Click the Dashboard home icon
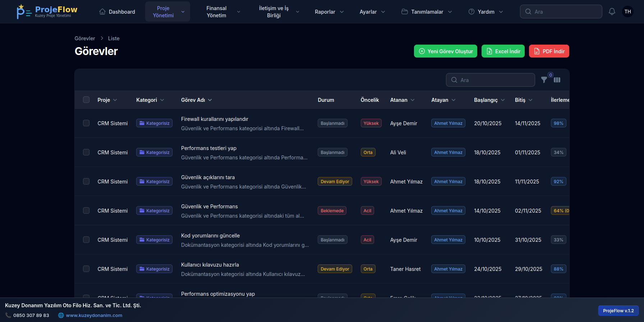This screenshot has width=644, height=322. coord(102,12)
